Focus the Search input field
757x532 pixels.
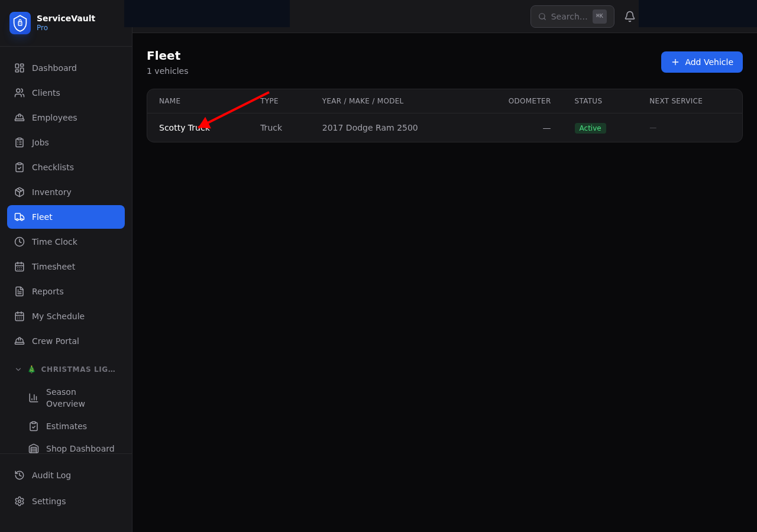(x=568, y=17)
